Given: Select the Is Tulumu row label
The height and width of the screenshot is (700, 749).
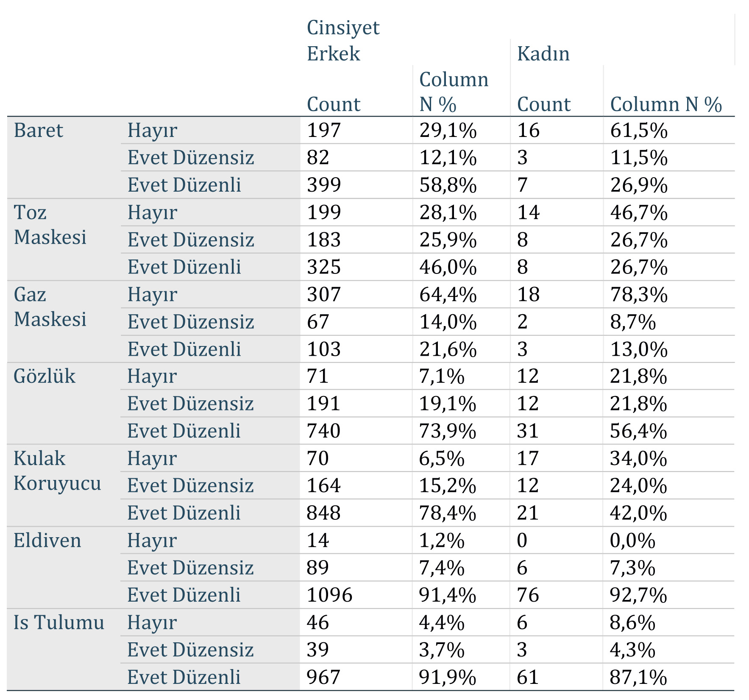Looking at the screenshot, I should tap(58, 622).
